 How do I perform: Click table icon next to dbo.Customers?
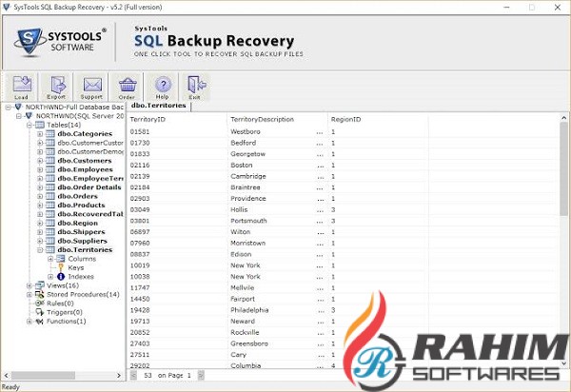(50, 161)
